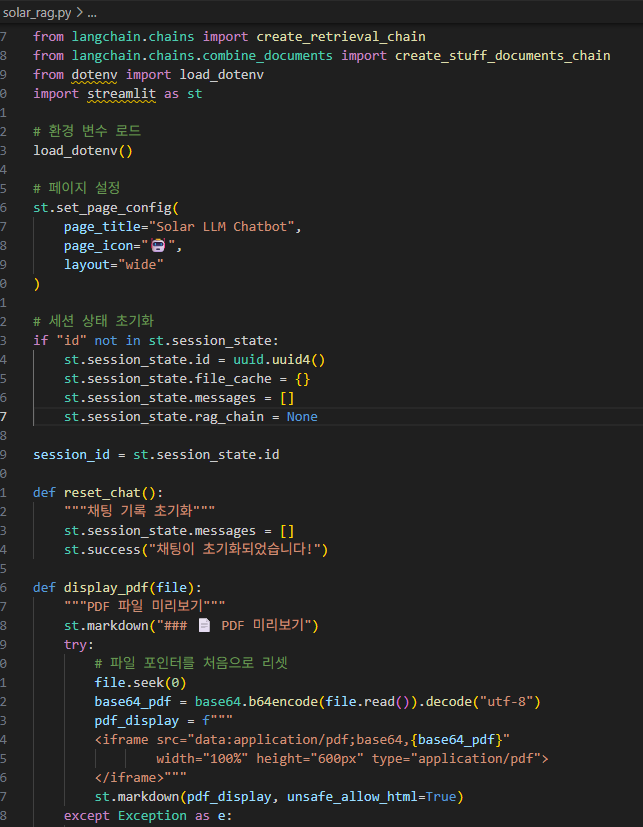Click file.seek(0) call
This screenshot has height=827, width=643.
pos(140,682)
